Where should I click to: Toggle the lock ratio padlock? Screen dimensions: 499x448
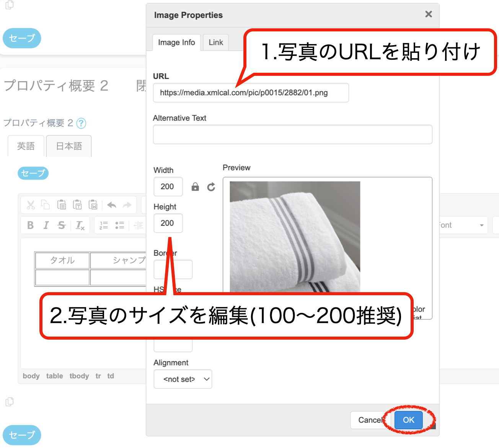(x=195, y=187)
